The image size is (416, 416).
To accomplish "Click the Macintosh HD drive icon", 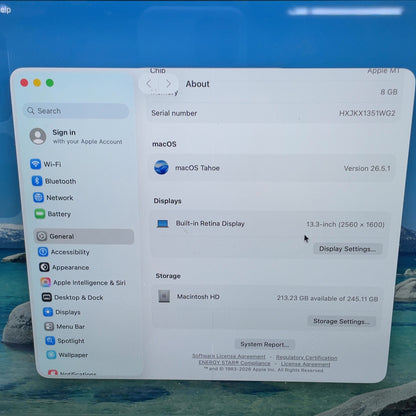I will [164, 296].
